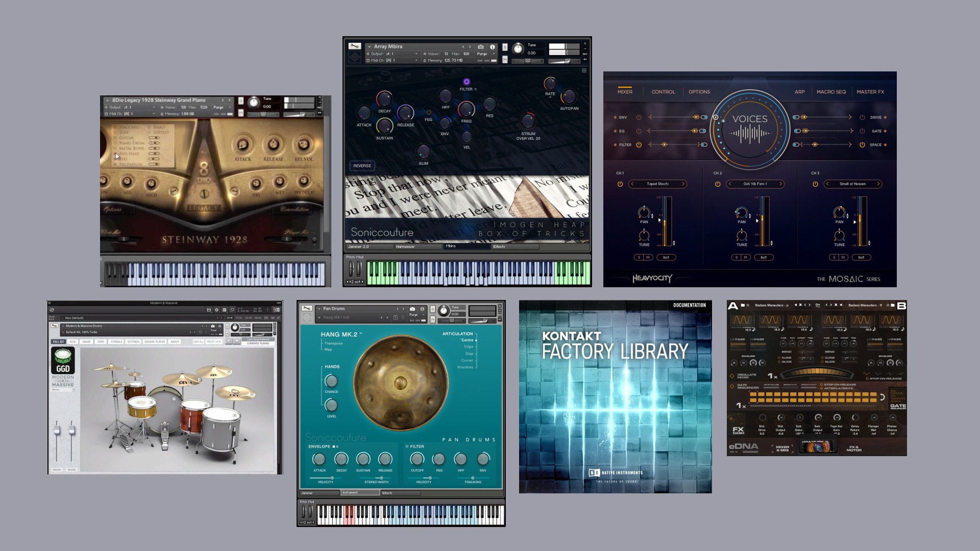Click the save icon in Modern & Massive toolbar

click(x=209, y=310)
